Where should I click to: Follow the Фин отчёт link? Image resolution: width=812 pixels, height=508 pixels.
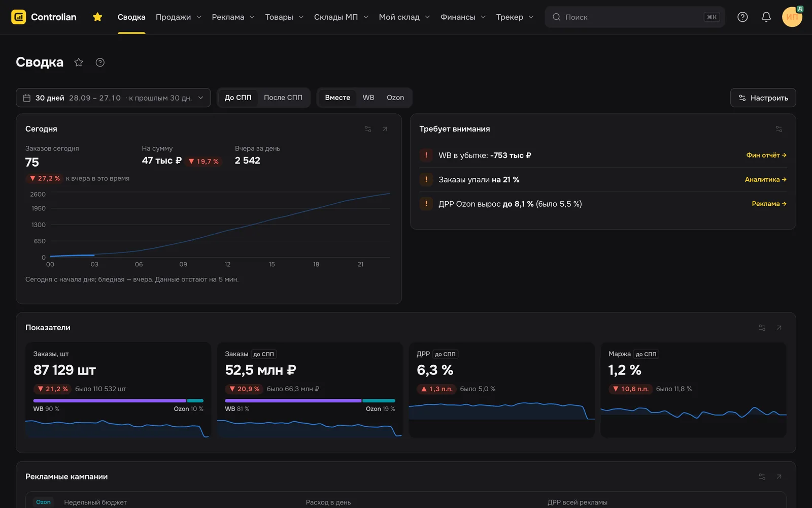pos(766,155)
